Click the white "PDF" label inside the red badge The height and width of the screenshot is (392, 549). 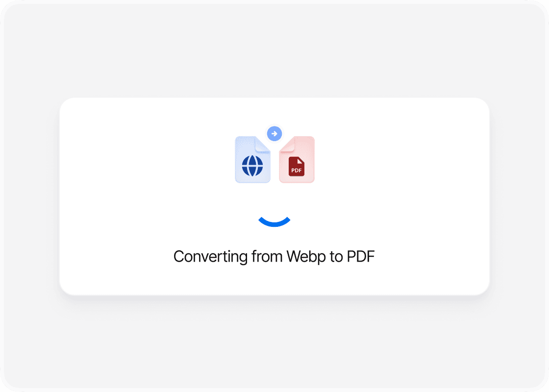297,171
